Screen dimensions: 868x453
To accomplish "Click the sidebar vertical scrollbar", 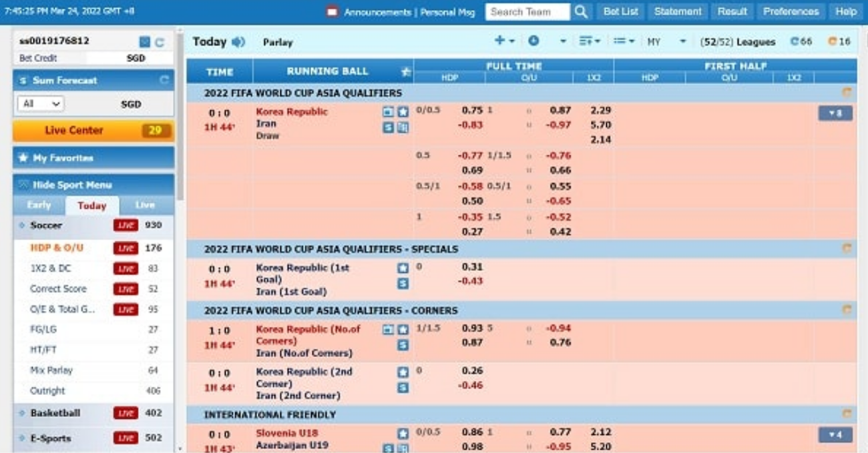I will 179,113.
